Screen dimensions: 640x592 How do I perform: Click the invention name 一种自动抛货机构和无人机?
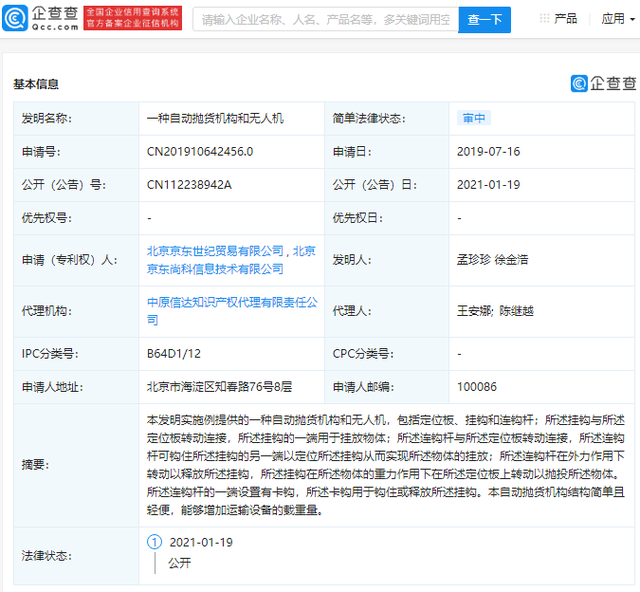click(215, 118)
